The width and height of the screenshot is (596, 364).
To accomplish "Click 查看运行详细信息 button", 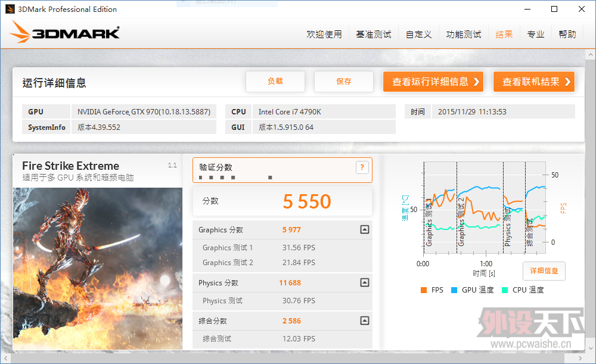I will [433, 82].
